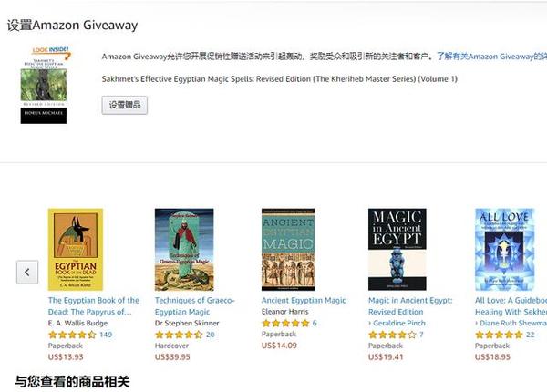Open the 了解有关Amazon Giveaway link
The width and height of the screenshot is (547, 392).
click(x=491, y=57)
